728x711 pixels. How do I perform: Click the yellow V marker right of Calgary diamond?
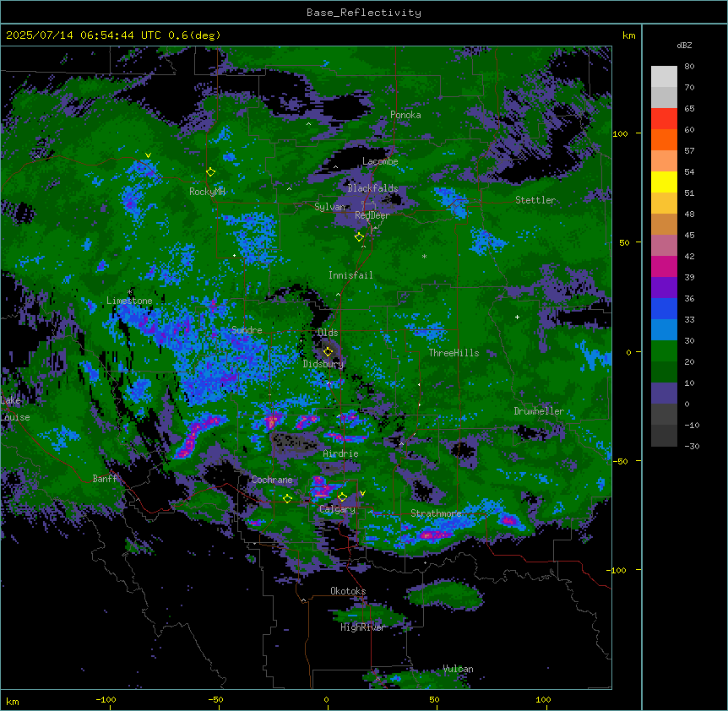(x=362, y=493)
